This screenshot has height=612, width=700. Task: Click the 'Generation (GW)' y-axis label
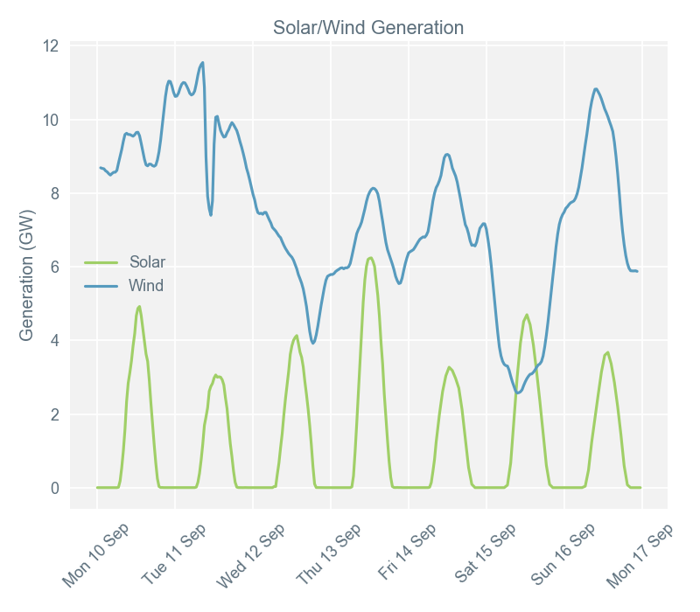click(x=26, y=275)
